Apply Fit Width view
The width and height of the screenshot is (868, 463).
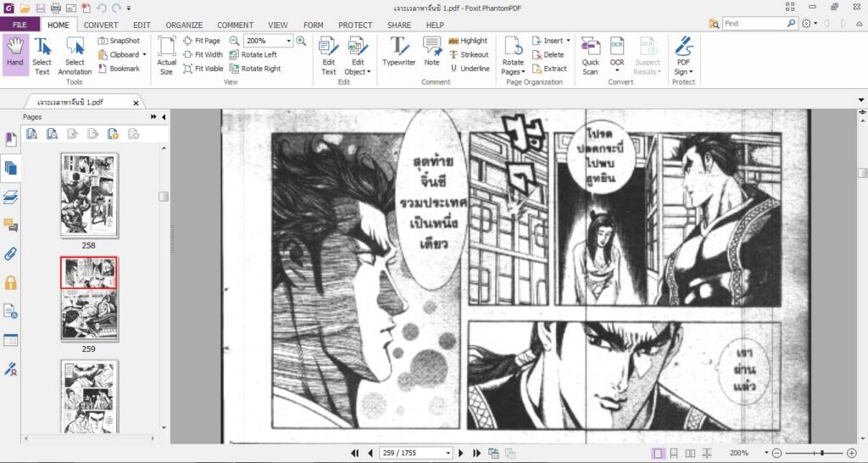(203, 54)
